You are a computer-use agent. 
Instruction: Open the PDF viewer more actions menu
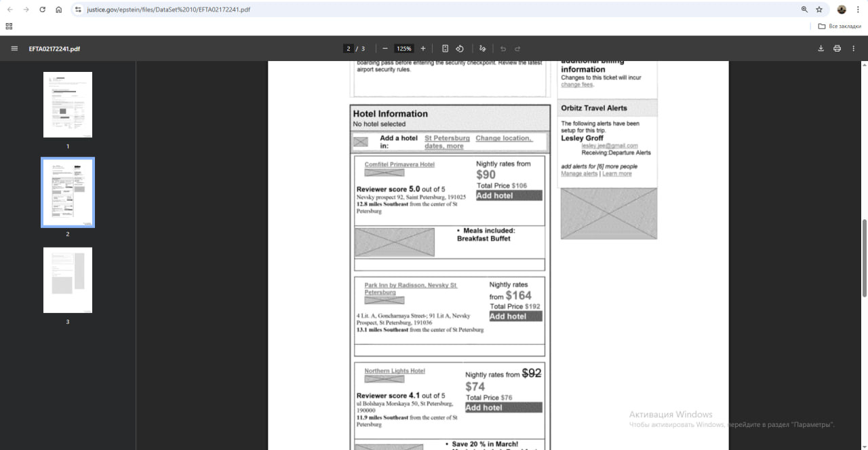coord(853,49)
